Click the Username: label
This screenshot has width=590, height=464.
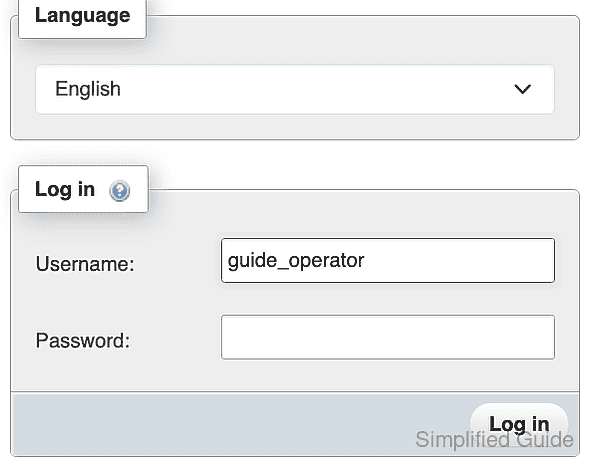(x=85, y=264)
